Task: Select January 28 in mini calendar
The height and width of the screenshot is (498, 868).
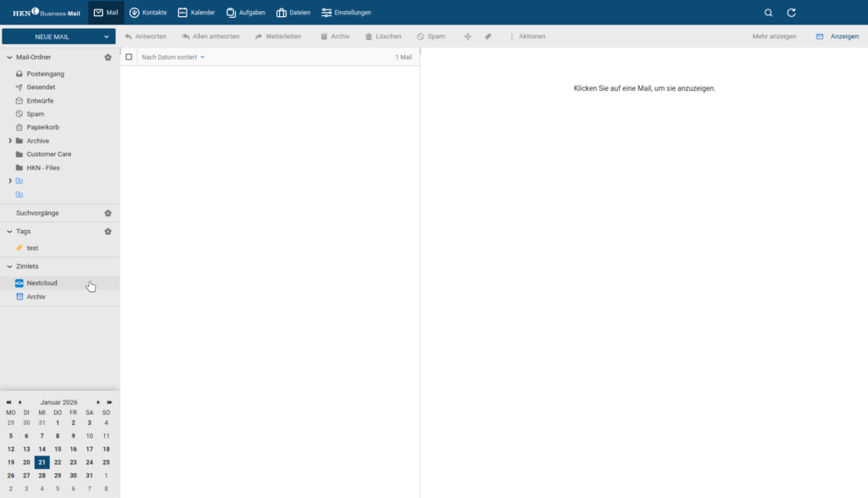Action: tap(42, 475)
